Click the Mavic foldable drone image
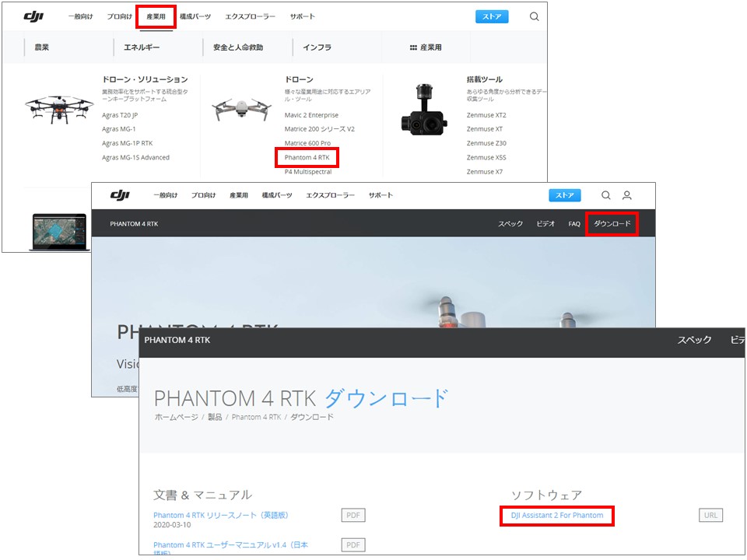Viewport: 747px width, 560px height. (x=241, y=110)
